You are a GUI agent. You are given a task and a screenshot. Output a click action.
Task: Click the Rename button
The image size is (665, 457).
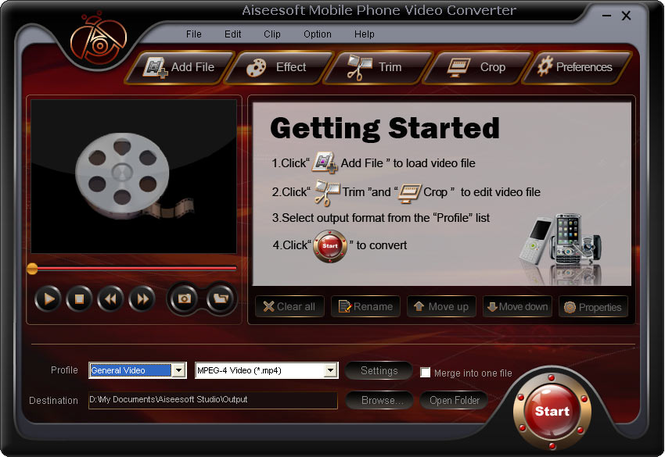(366, 307)
